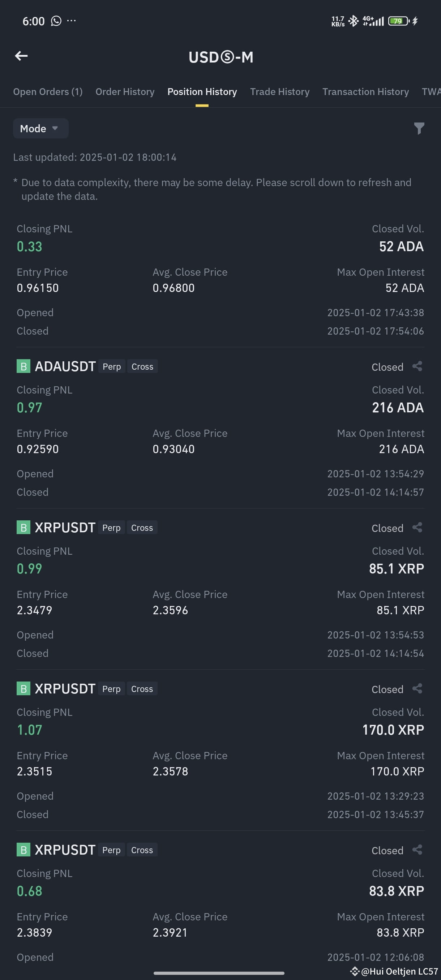Open the Trade History tab

pos(280,92)
